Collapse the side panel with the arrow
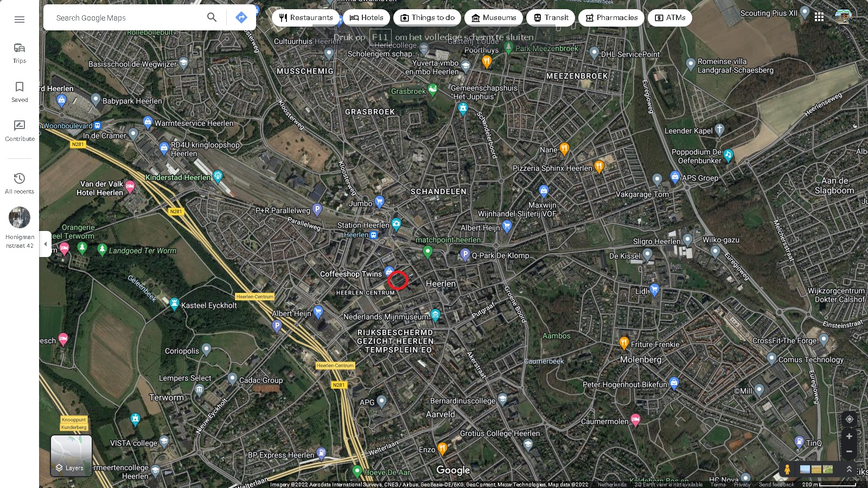The width and height of the screenshot is (868, 488). [x=46, y=244]
